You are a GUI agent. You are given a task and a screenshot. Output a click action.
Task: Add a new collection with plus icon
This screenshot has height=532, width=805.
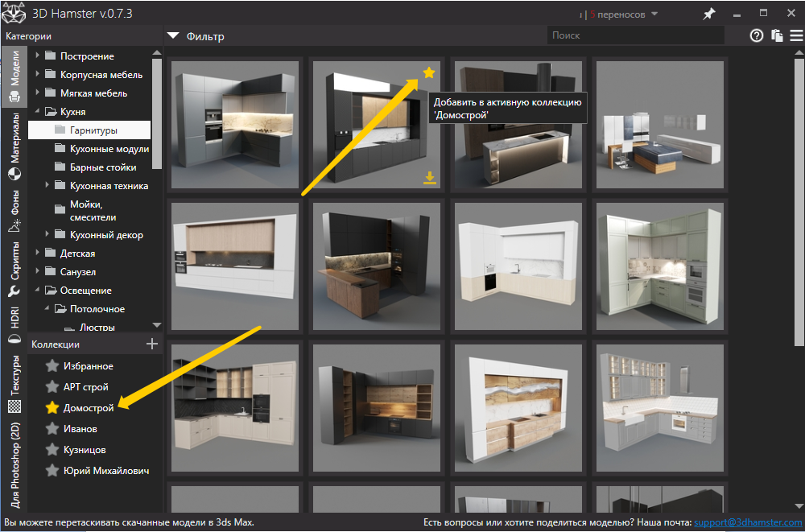click(x=152, y=344)
